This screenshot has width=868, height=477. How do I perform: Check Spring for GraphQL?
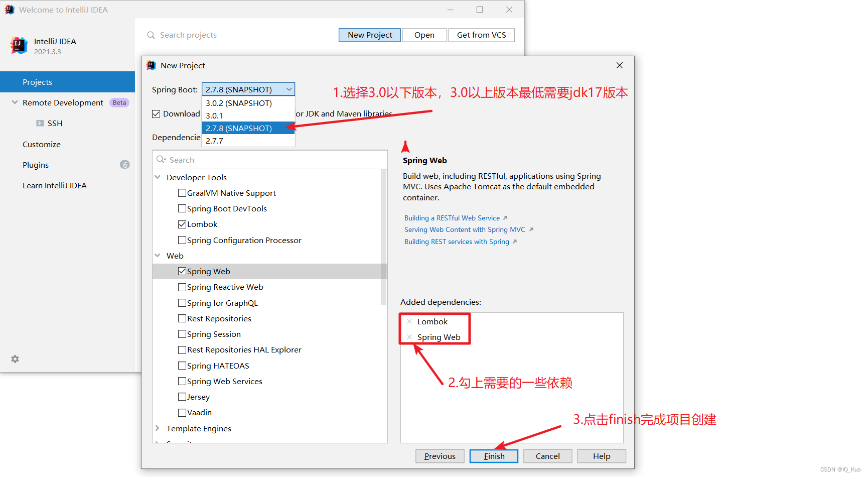182,303
